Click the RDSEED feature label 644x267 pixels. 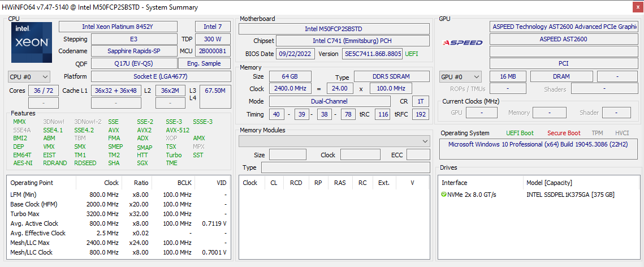click(85, 163)
